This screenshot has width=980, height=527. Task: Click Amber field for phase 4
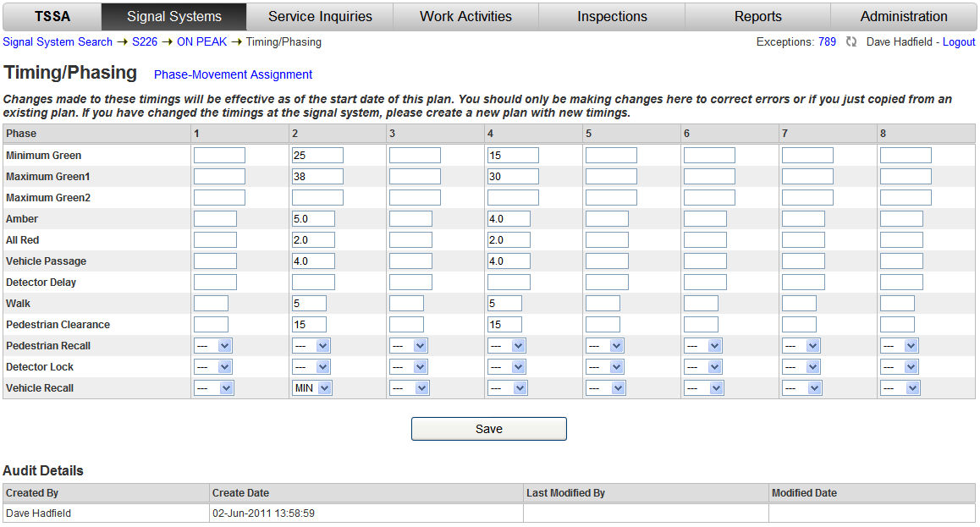point(509,219)
